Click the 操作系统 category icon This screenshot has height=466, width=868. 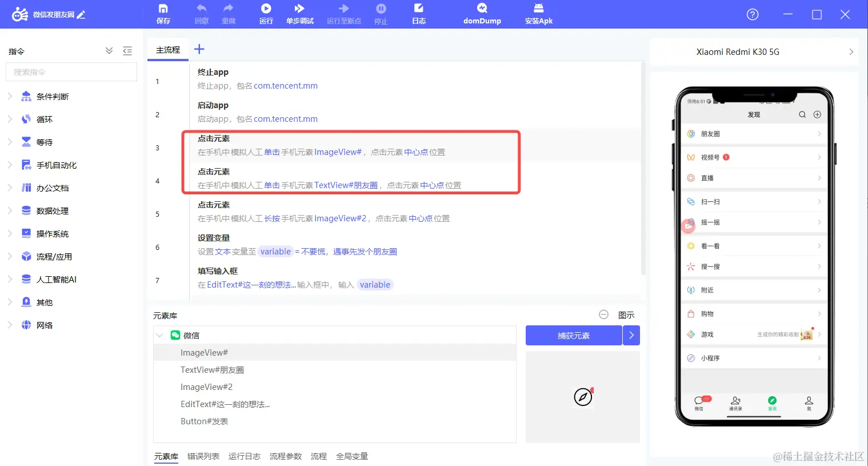coord(26,234)
